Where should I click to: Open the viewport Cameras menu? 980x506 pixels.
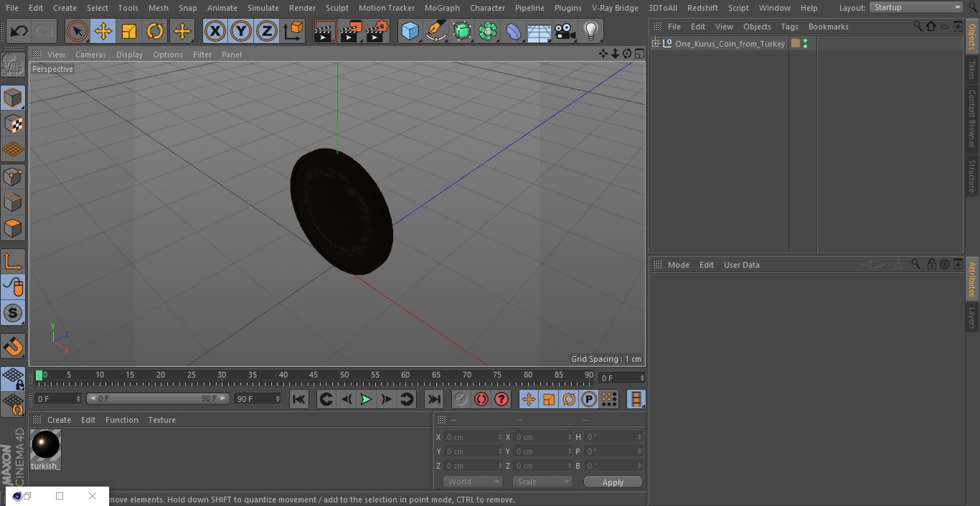tap(90, 55)
